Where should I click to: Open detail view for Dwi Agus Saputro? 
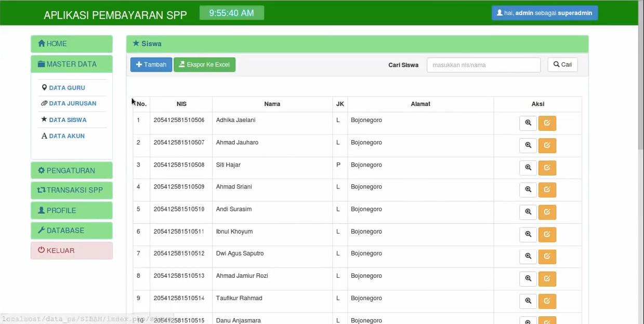[x=528, y=256]
